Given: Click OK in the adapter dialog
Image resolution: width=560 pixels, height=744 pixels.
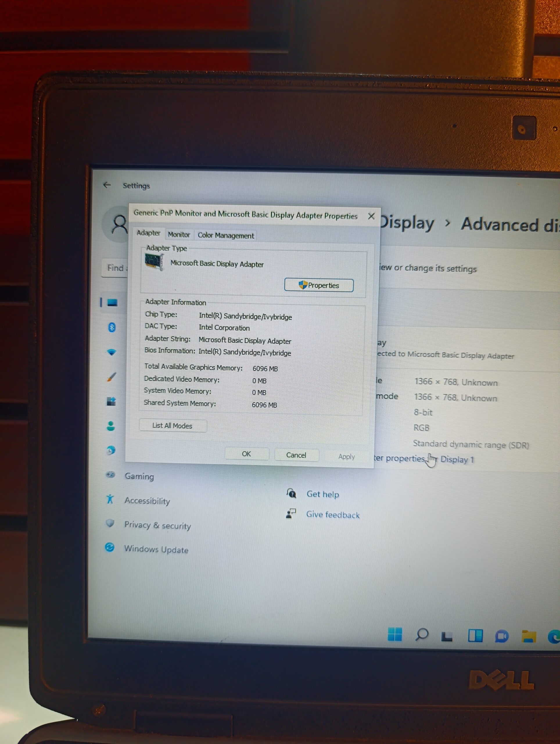Looking at the screenshot, I should [246, 454].
